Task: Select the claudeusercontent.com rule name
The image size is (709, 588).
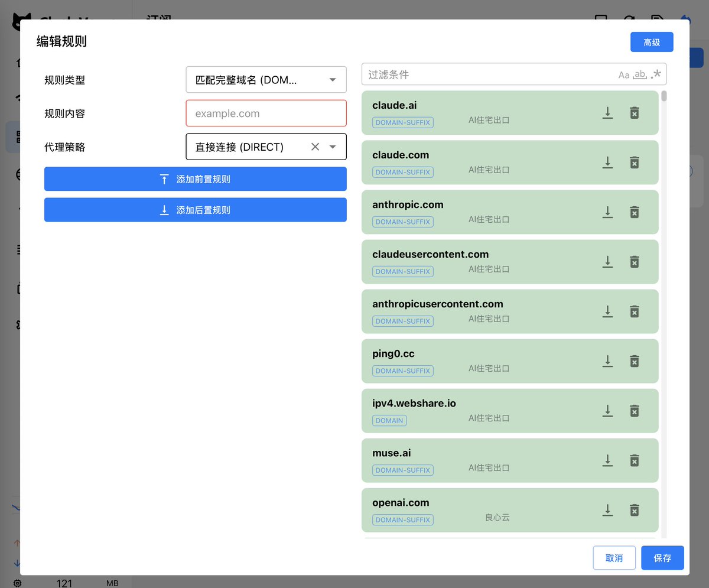Action: 431,254
